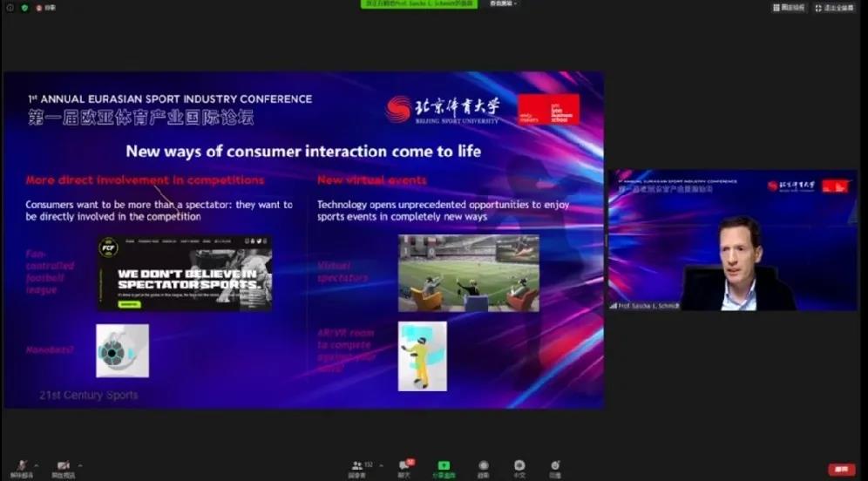Start video with the camera icon
868x481 pixels.
click(x=63, y=467)
